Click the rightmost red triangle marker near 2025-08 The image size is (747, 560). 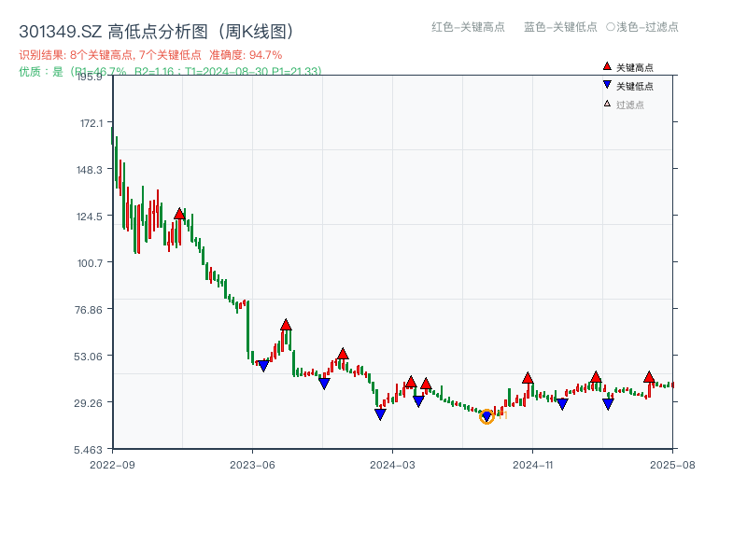point(651,376)
